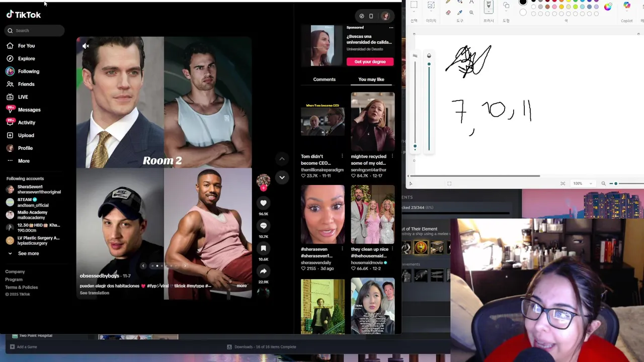
Task: Open the More menu in sidebar
Action: coord(24,161)
